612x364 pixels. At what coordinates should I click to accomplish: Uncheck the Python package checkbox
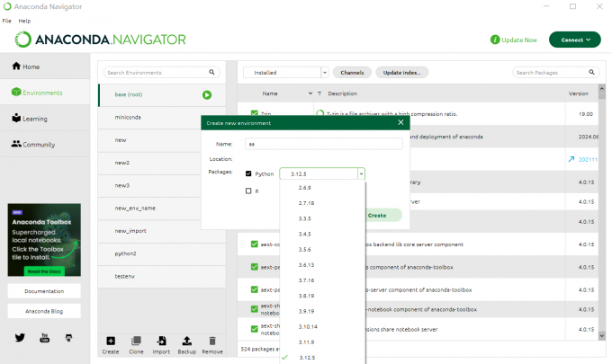click(x=248, y=173)
